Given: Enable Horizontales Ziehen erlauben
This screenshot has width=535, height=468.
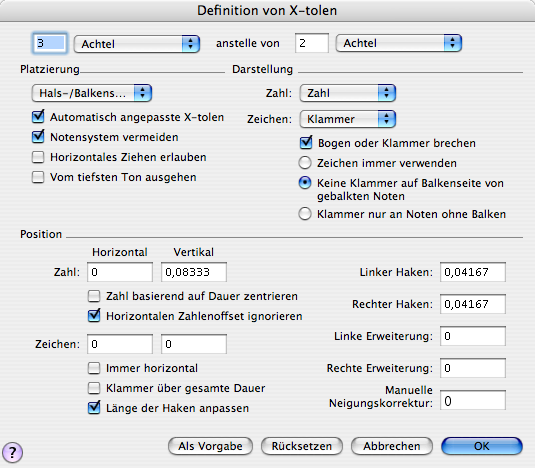Looking at the screenshot, I should [38, 157].
